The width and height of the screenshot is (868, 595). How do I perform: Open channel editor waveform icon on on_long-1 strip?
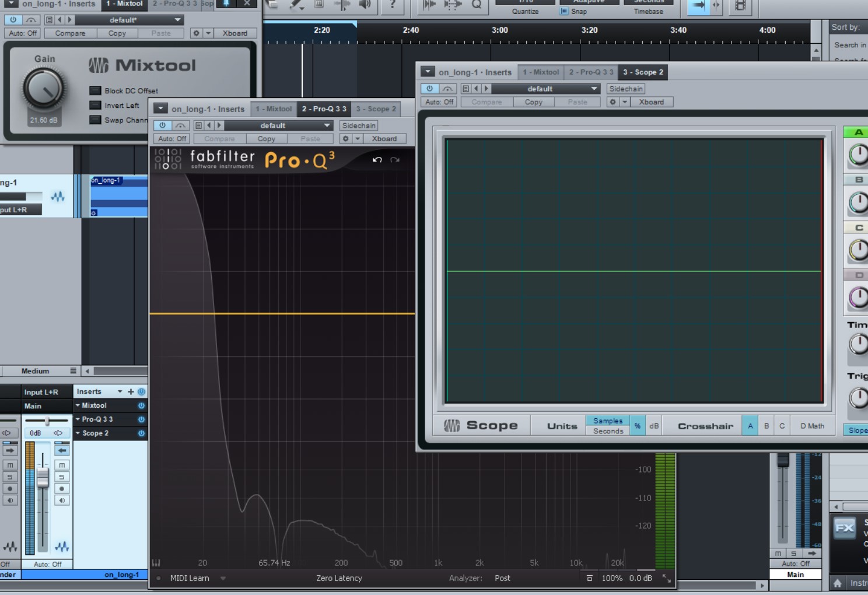[x=62, y=547]
